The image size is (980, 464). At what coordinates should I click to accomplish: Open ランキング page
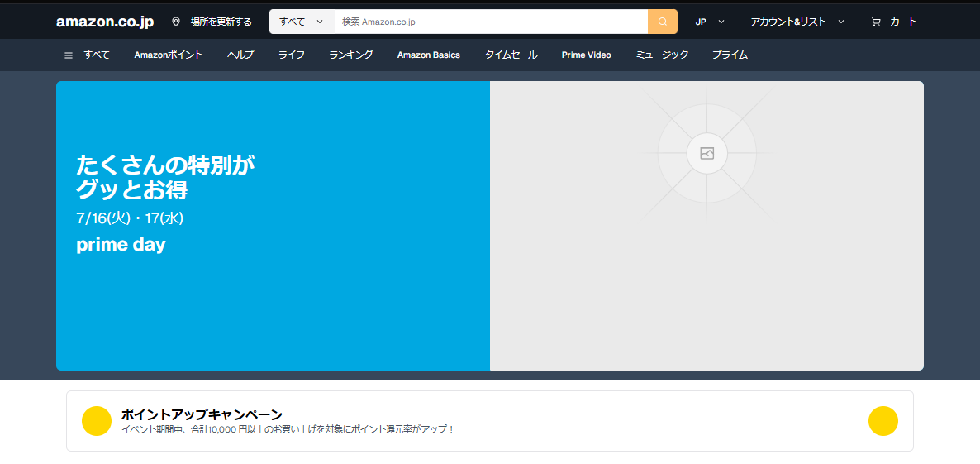[351, 55]
